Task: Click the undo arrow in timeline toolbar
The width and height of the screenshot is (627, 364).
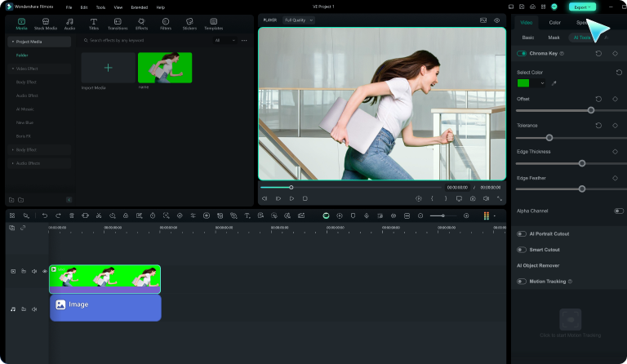Action: pos(45,215)
